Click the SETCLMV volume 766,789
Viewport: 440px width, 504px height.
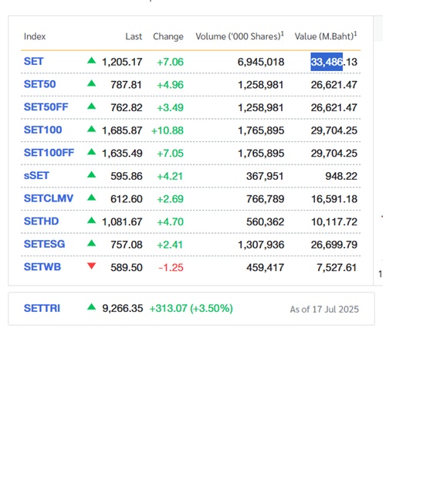[x=265, y=198]
